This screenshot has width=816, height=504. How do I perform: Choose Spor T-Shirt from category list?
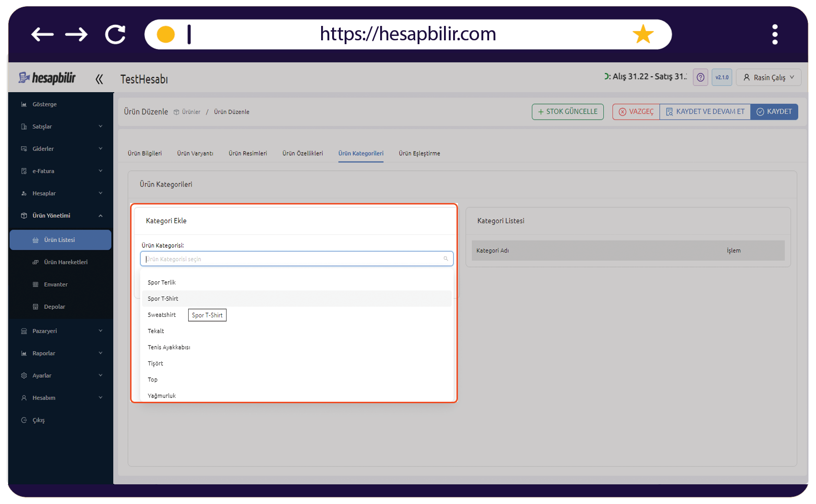pyautogui.click(x=297, y=299)
